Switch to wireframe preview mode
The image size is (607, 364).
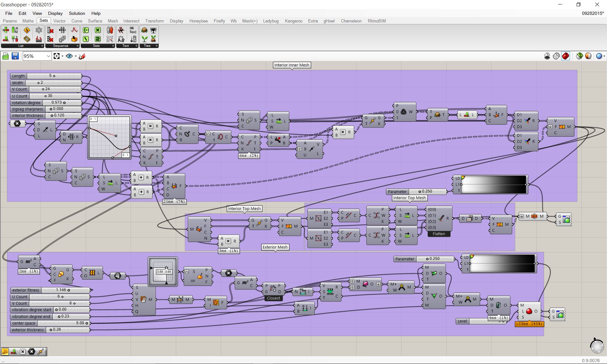[556, 56]
